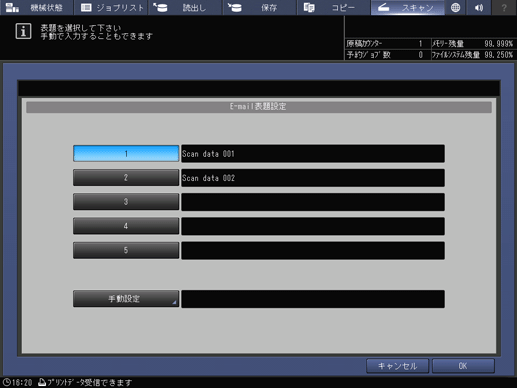Click the empty subject field for entry 5
Image resolution: width=517 pixels, height=388 pixels.
(313, 250)
